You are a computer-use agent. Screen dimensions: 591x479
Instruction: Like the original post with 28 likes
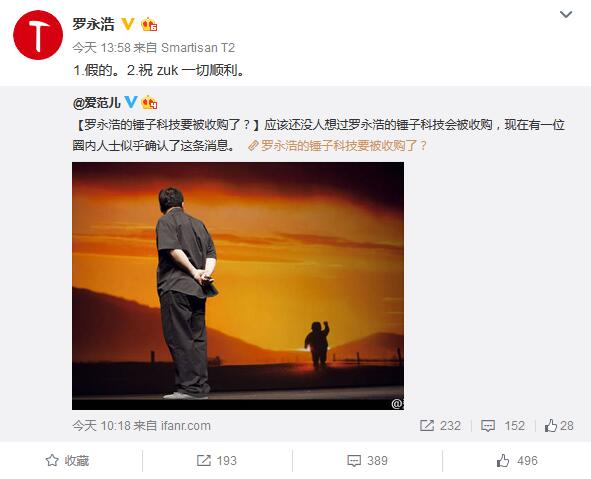(x=559, y=426)
